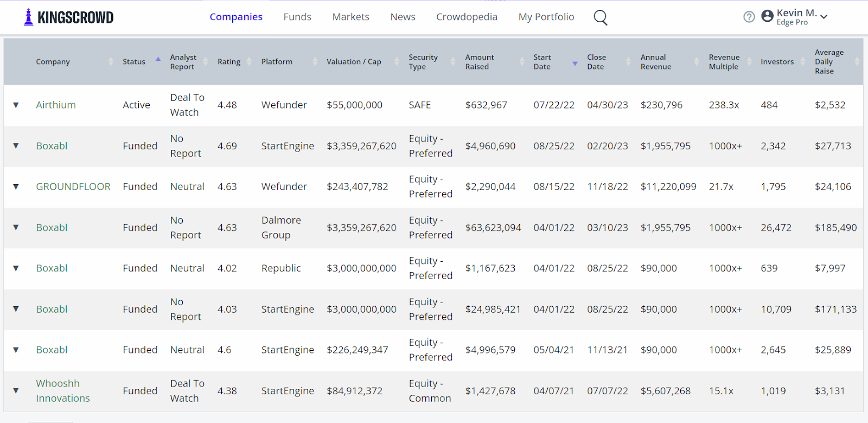Sort by the Analyst Report column
Screen dimensions: 868x423
[x=183, y=62]
